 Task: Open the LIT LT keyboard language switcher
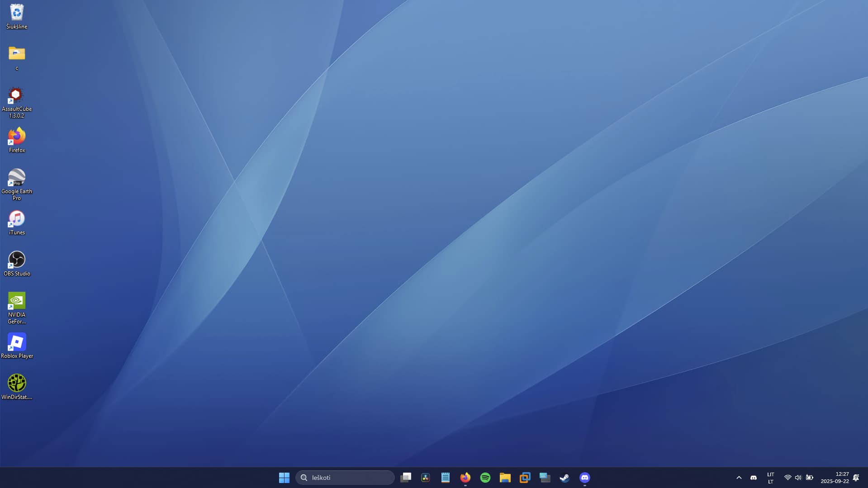pos(770,478)
